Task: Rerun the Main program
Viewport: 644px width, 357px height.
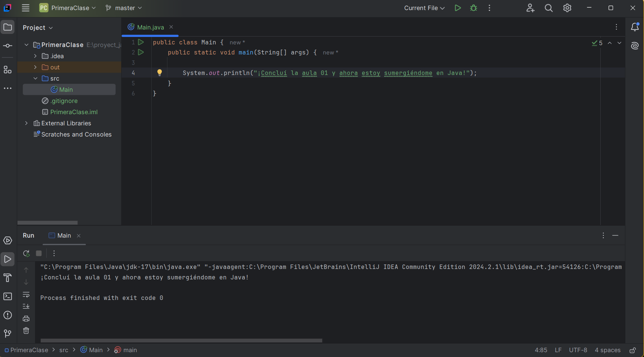Action: pyautogui.click(x=26, y=253)
